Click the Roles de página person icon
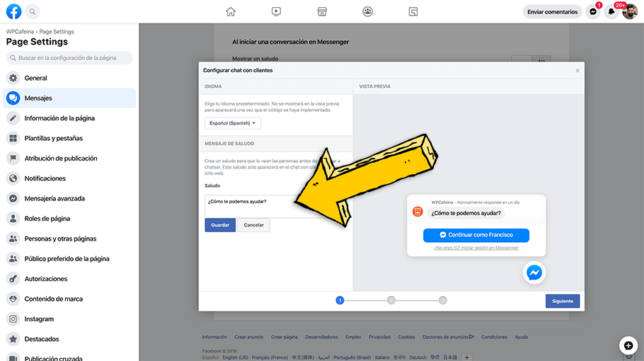 coord(13,219)
